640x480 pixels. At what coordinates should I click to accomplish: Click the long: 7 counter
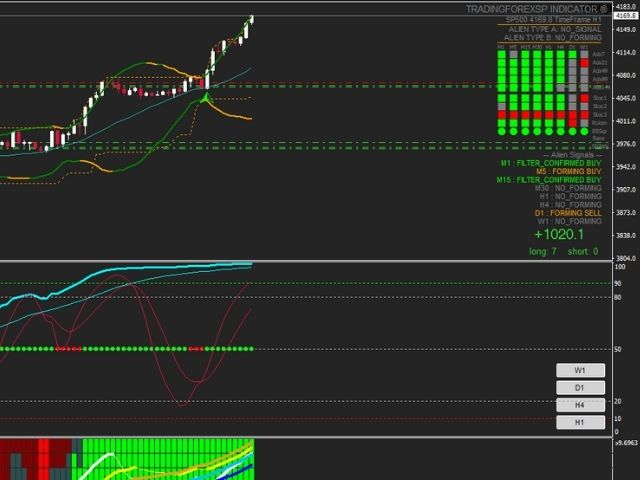point(542,251)
